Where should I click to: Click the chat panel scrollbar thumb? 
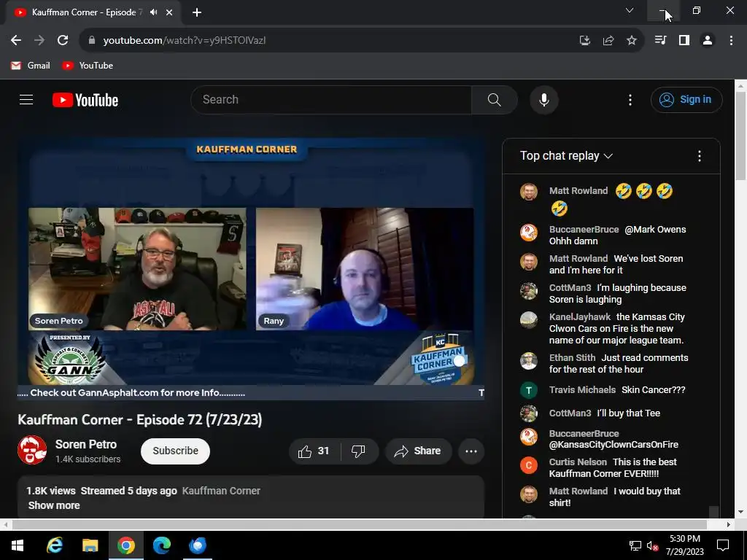click(713, 512)
